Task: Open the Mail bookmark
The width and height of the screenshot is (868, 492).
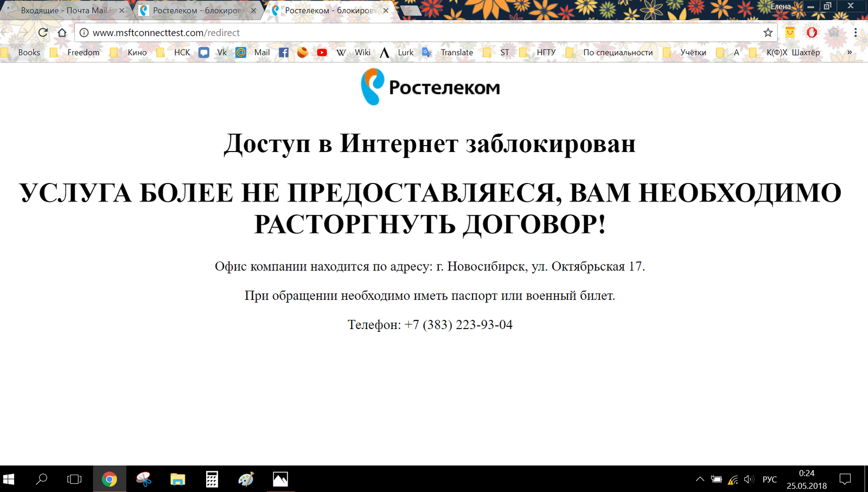Action: point(253,52)
